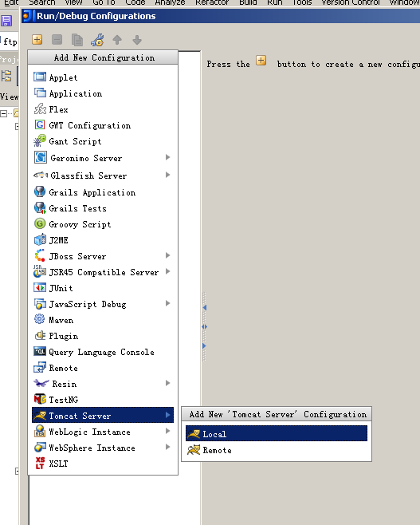Viewport: 420px width, 525px height.
Task: Click the JBoss Server icon
Action: pos(40,255)
